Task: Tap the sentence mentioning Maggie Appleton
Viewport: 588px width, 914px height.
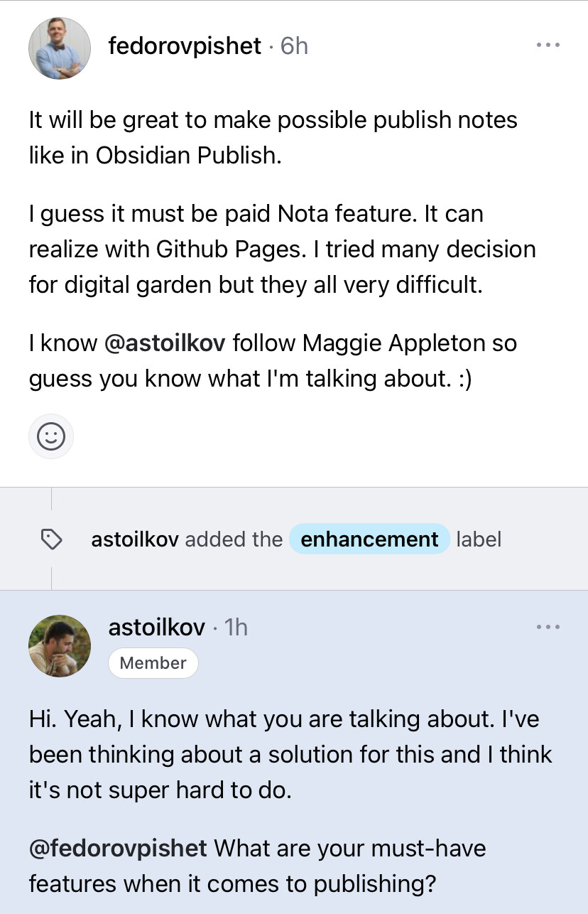Action: click(273, 361)
